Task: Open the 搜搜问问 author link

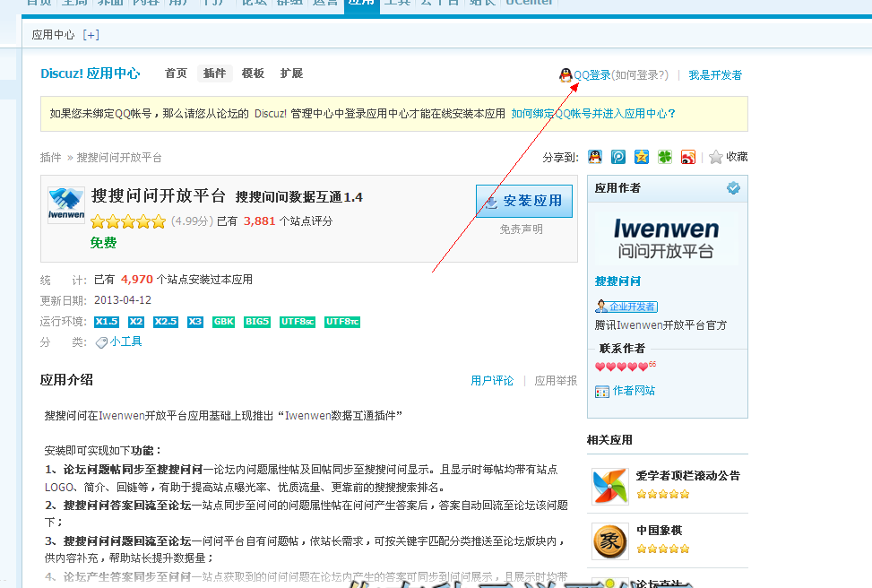Action: pos(617,281)
